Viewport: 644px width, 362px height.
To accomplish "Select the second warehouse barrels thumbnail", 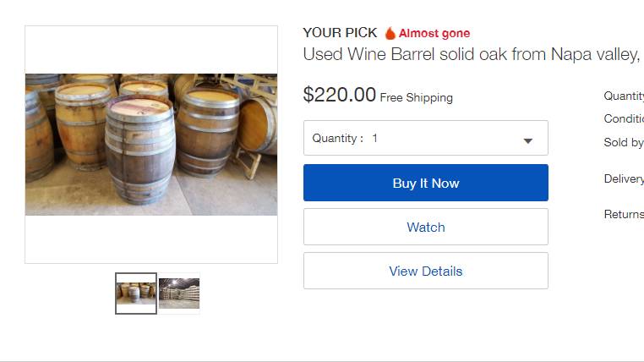I will [x=179, y=293].
